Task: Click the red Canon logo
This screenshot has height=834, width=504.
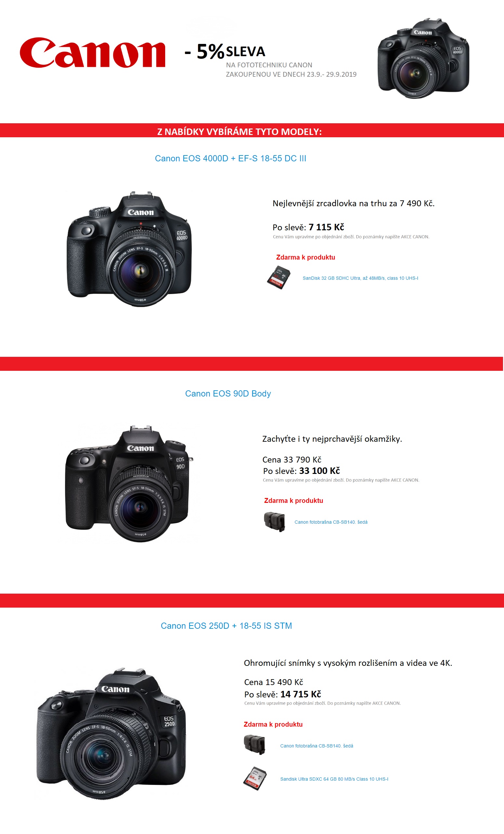Action: [92, 52]
